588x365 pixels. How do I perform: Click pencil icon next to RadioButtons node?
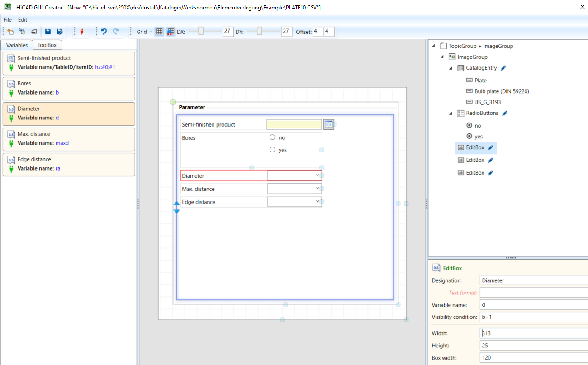pos(505,113)
